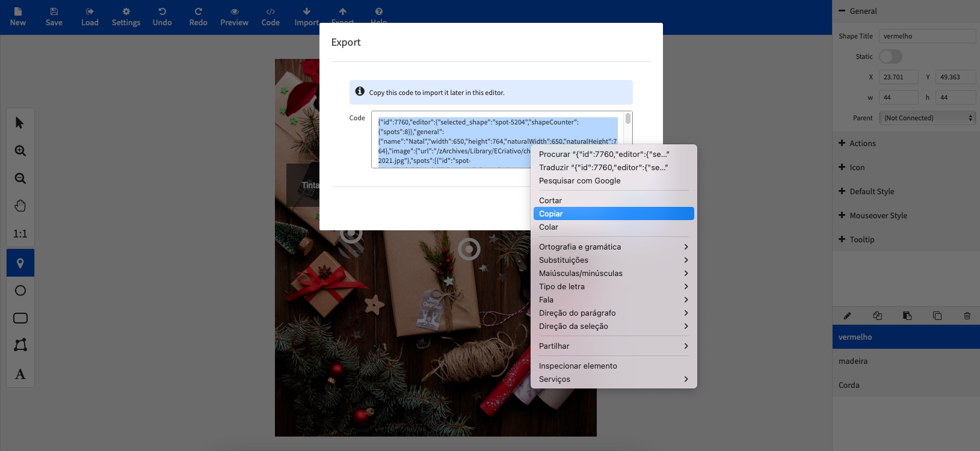This screenshot has width=980, height=451.
Task: Redo the last undone action
Action: [198, 17]
